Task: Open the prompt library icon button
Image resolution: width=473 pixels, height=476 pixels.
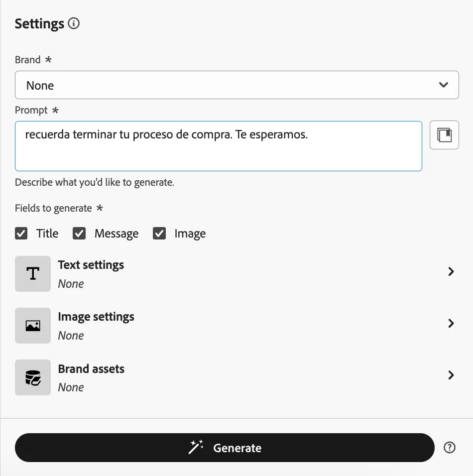Action: [444, 135]
